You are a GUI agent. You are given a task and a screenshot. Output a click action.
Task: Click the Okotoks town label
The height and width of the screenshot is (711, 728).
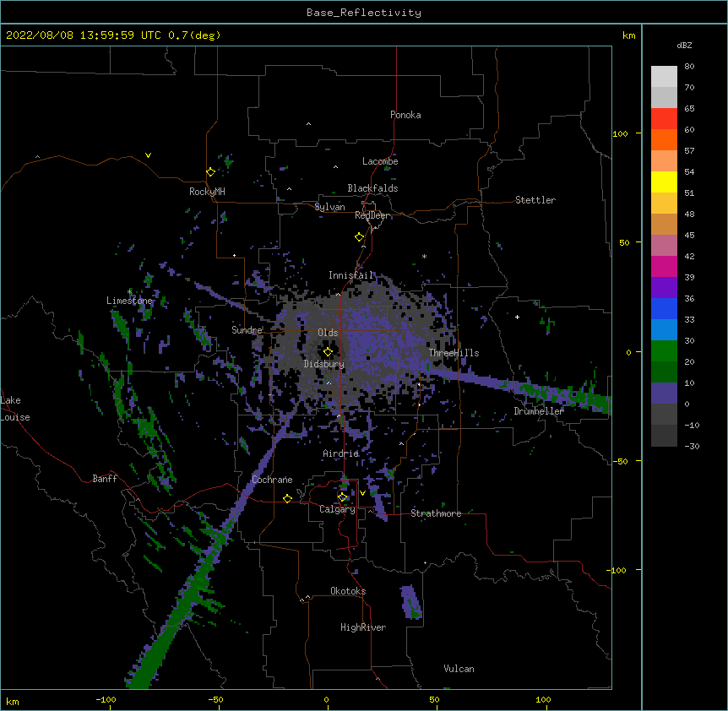(x=348, y=591)
